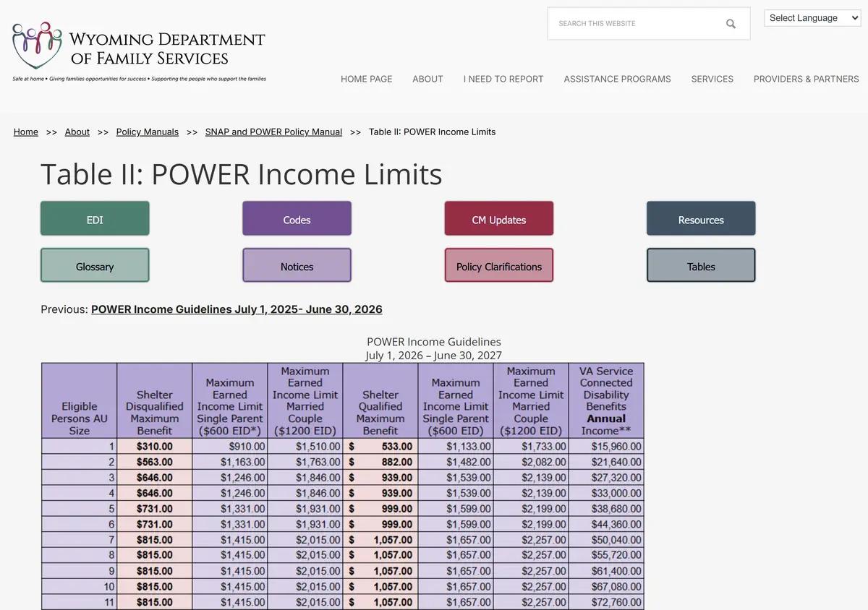Open the Wyoming Department of Family Services logo
Screen dimensions: 868x610
pos(139,51)
